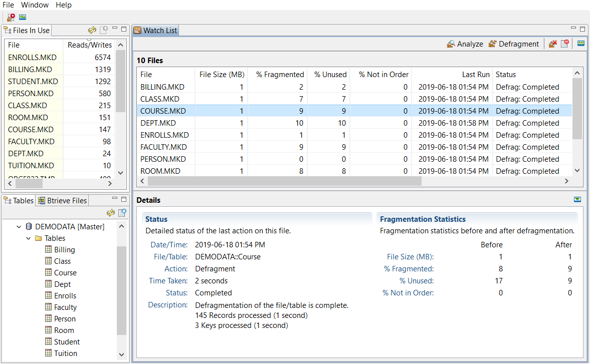Select the Enrolls table in the tree
Viewport: 590px width, 364px height.
click(x=65, y=295)
